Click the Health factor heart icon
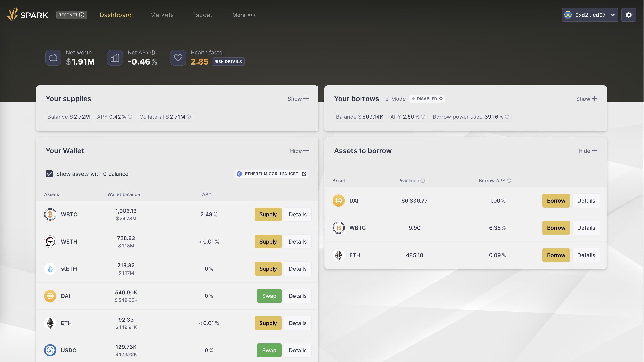The image size is (644, 362). [x=178, y=58]
